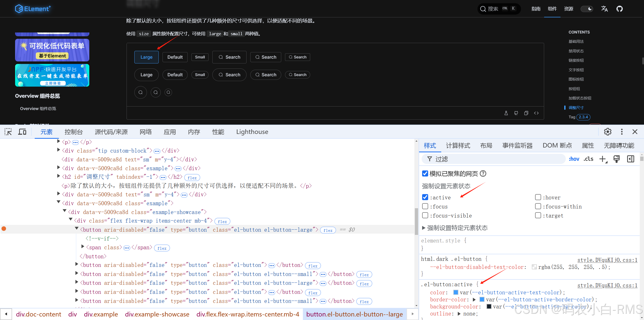Click the square Large button

click(x=146, y=57)
